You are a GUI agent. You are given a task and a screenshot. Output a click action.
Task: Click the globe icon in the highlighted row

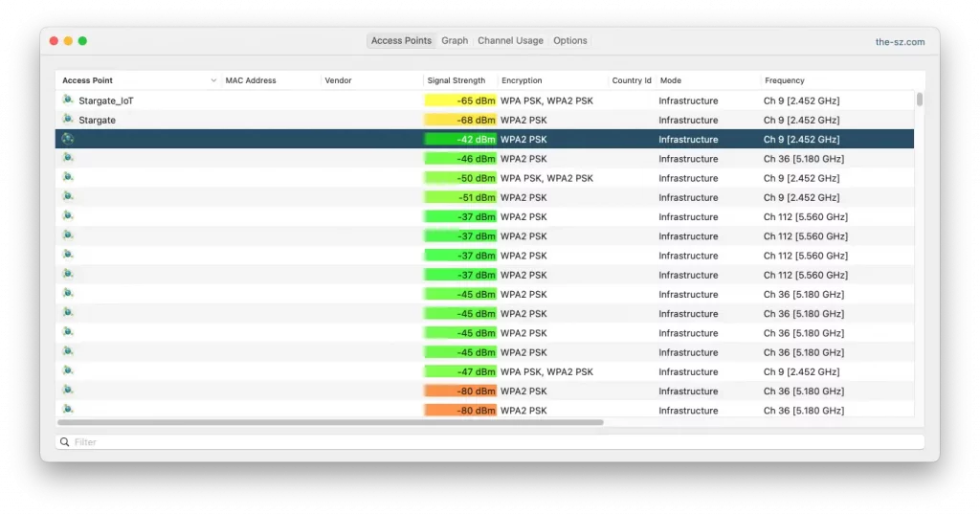(68, 139)
